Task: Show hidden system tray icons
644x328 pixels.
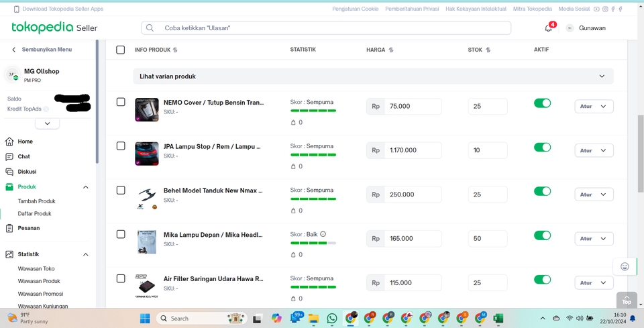Action: [x=543, y=318]
